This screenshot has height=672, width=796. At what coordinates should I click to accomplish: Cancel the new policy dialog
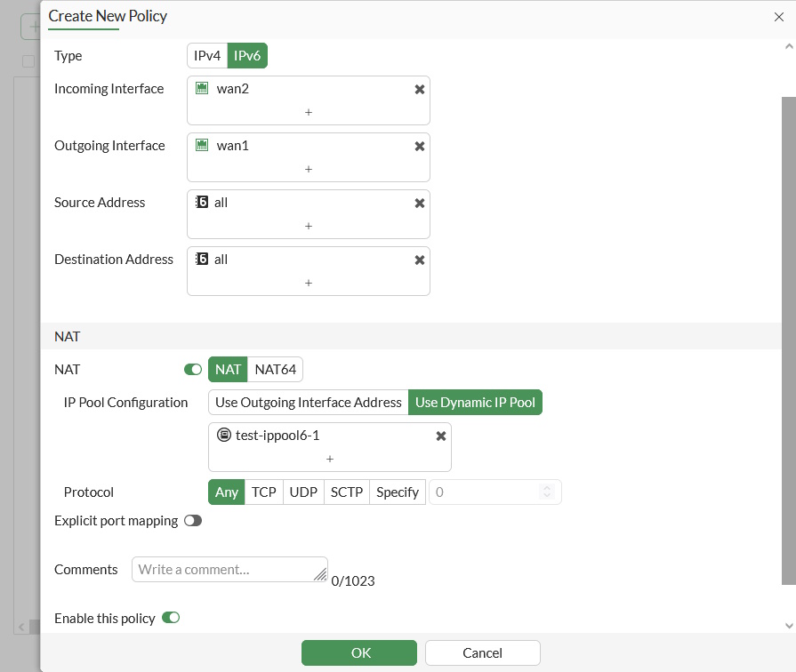point(482,653)
